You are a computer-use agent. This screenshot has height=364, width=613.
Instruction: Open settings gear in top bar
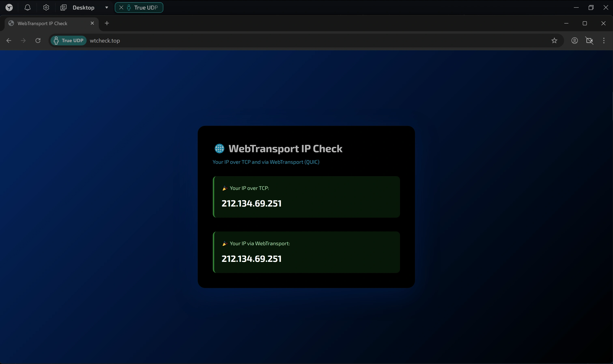[46, 8]
